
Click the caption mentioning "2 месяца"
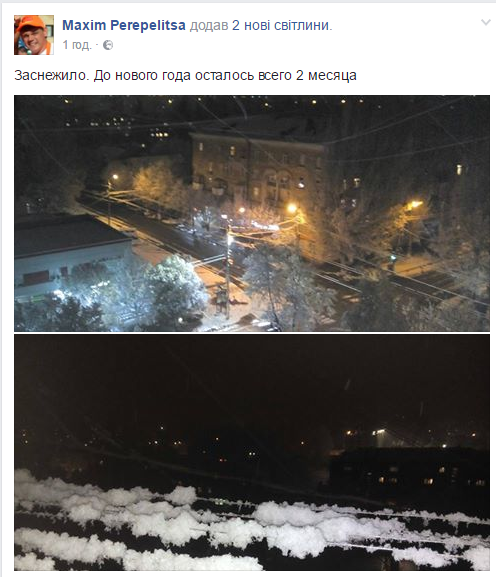(x=185, y=75)
